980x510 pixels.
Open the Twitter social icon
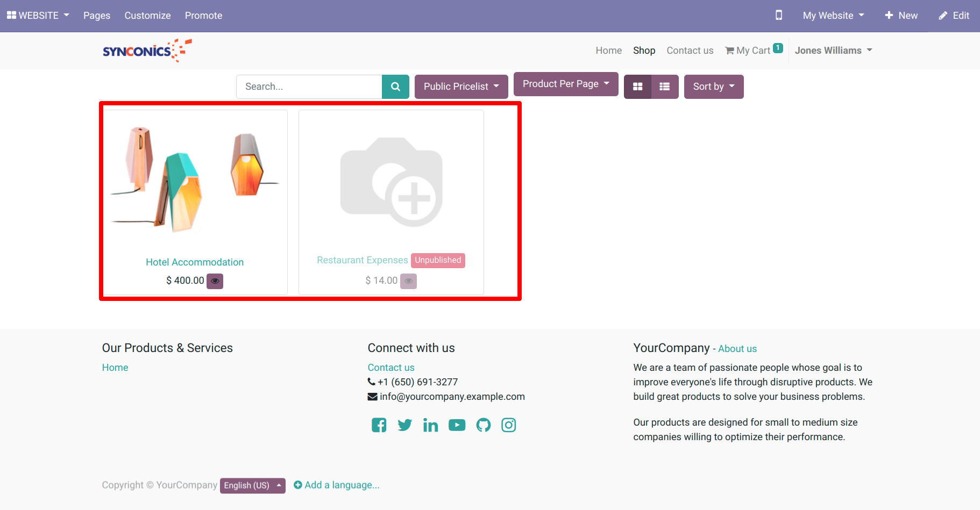pos(404,425)
